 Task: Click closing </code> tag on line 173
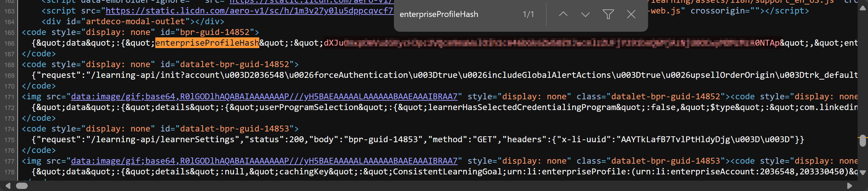[x=39, y=118]
